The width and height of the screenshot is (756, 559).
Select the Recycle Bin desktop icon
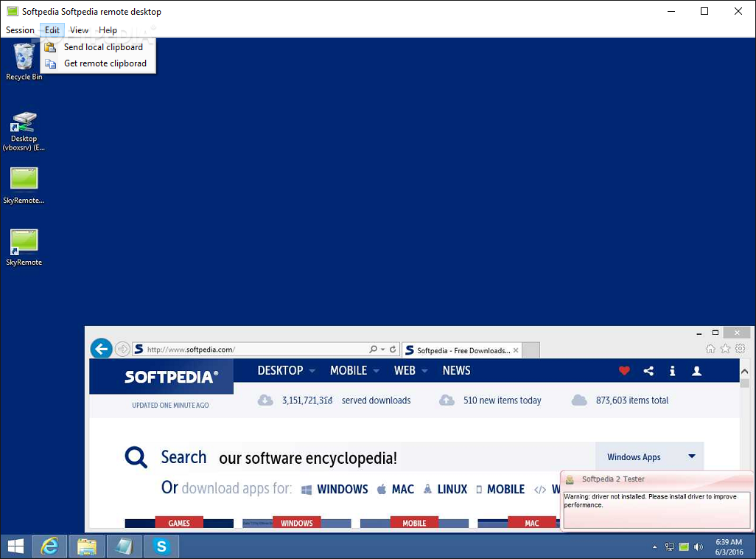tap(24, 62)
